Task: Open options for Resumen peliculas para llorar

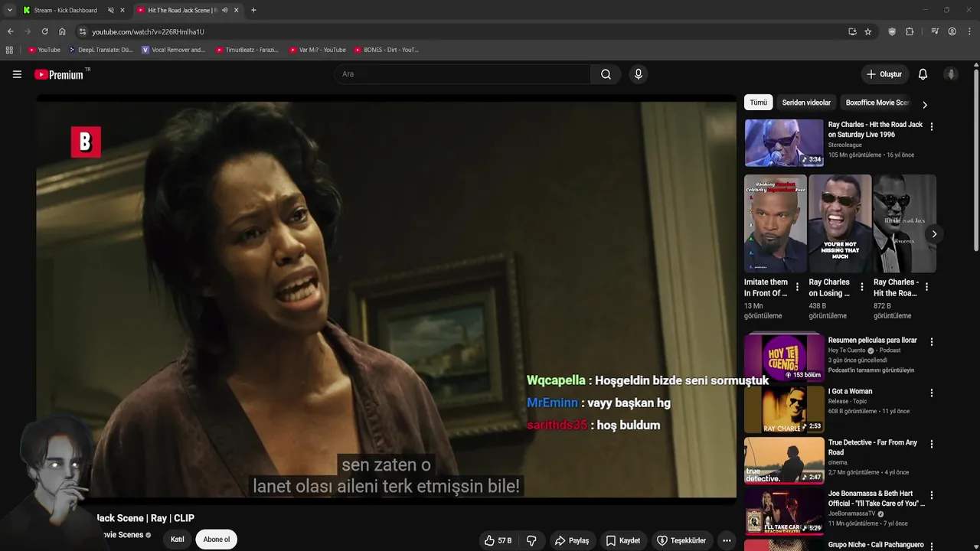Action: point(932,342)
